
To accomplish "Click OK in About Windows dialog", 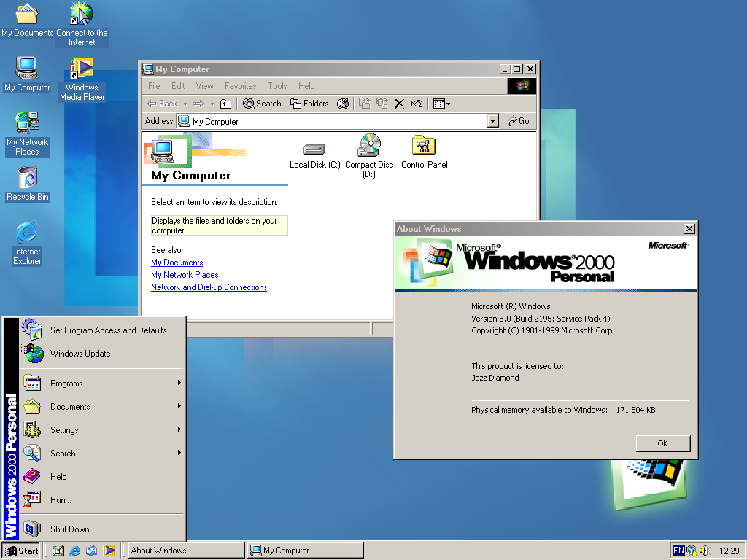I will 662,443.
